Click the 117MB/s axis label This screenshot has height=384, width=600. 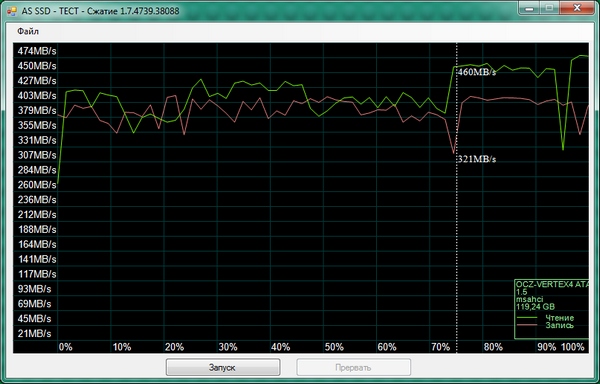[37, 274]
